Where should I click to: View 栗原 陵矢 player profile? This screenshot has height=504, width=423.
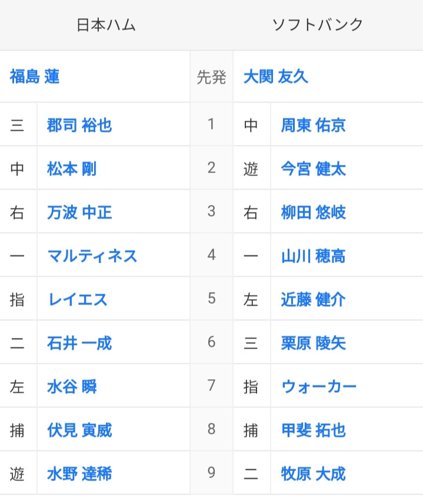click(313, 343)
